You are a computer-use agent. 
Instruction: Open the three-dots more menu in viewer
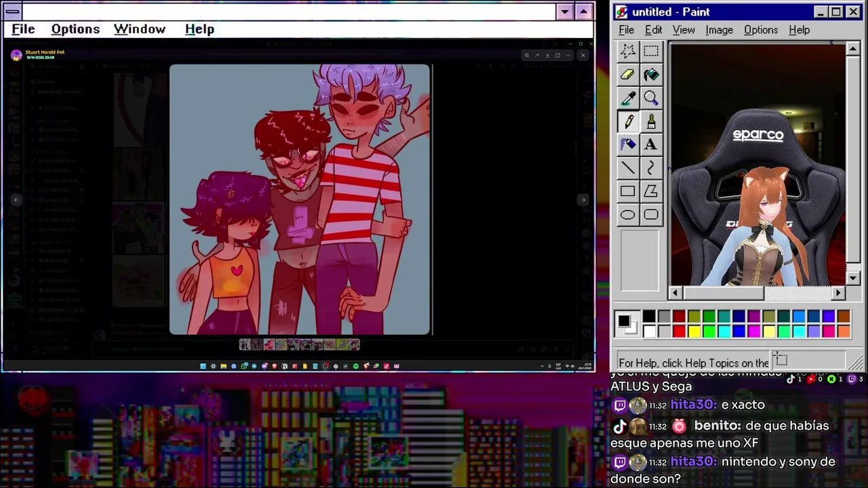coord(568,56)
